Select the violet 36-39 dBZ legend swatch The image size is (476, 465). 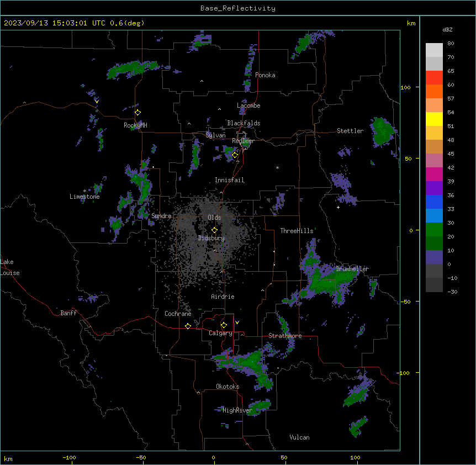(x=434, y=188)
